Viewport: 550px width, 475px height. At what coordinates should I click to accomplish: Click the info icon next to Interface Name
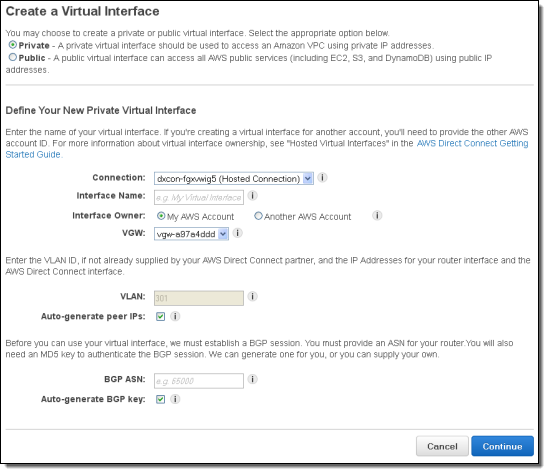coord(252,195)
